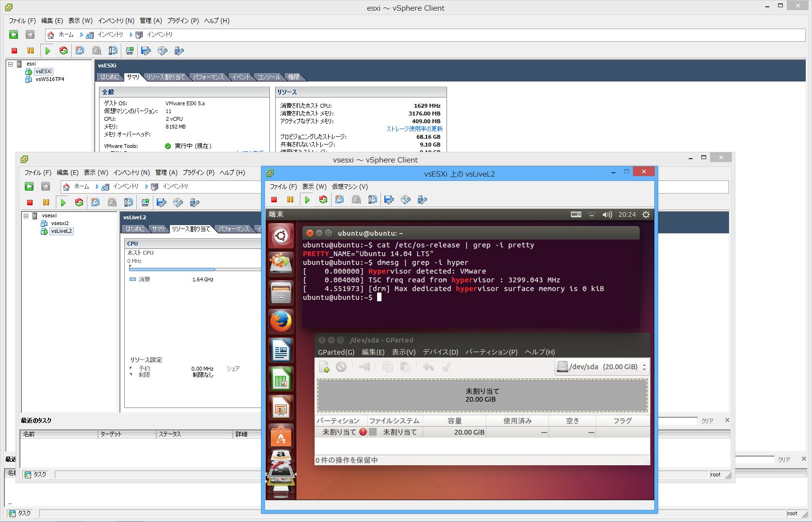Click the green Power On icon in the esxi window toolbar

click(48, 50)
